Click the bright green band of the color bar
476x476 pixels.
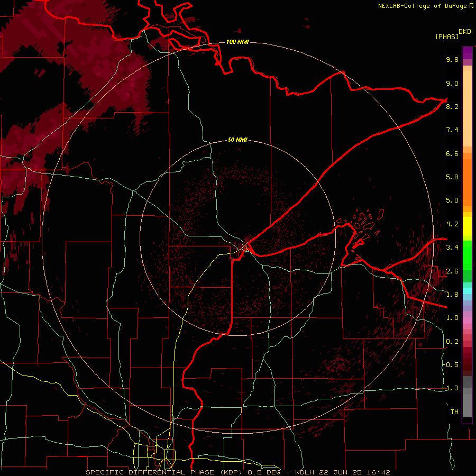[x=467, y=254]
